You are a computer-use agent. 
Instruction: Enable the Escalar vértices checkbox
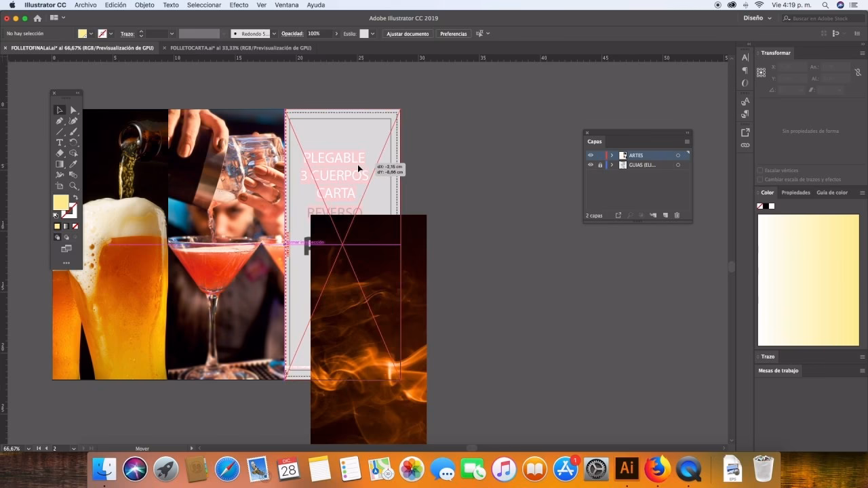point(759,170)
